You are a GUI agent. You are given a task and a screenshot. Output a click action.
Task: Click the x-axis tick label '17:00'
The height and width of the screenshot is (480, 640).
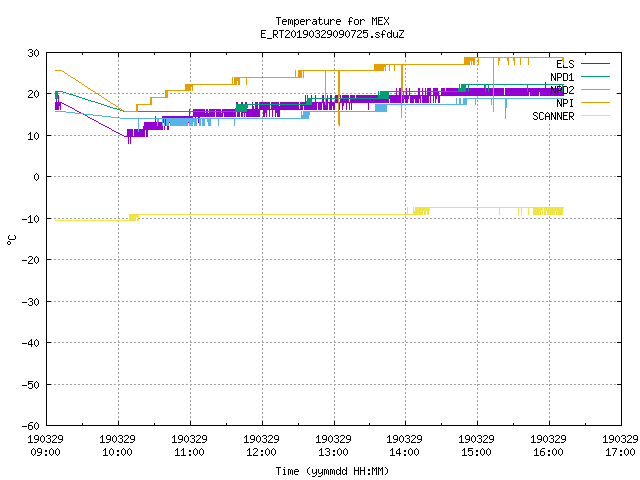pyautogui.click(x=620, y=452)
